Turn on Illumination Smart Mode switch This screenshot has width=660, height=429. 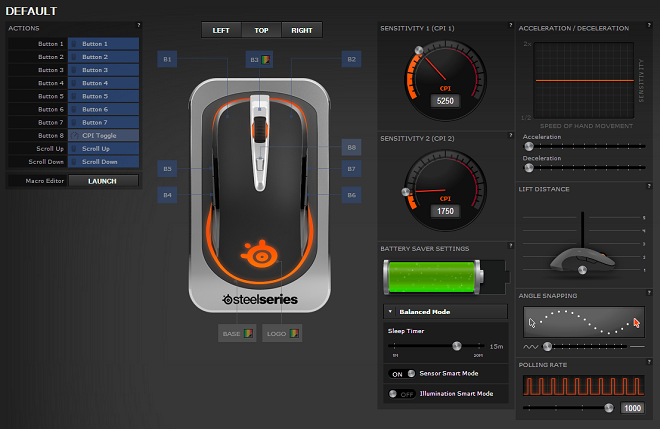(x=402, y=394)
